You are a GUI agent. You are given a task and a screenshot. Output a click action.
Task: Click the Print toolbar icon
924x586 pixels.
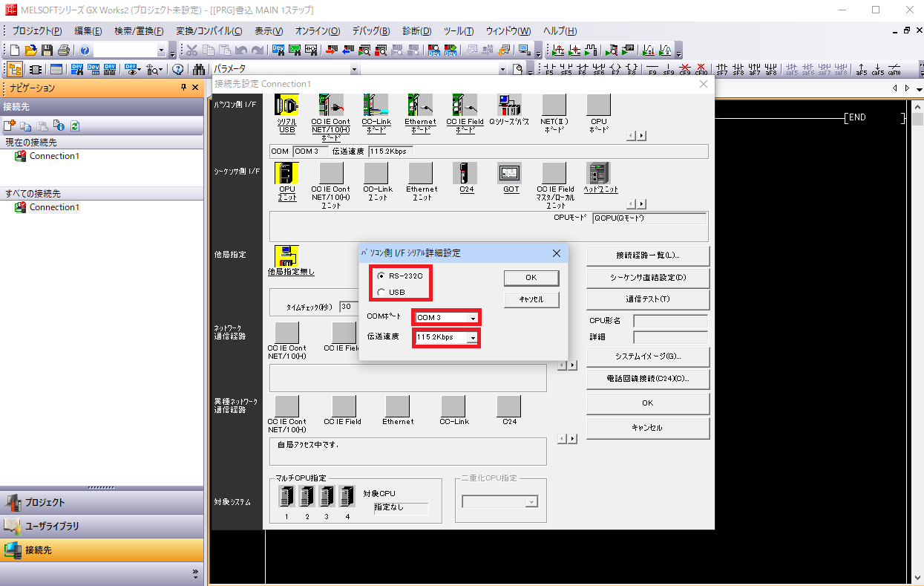(x=63, y=51)
